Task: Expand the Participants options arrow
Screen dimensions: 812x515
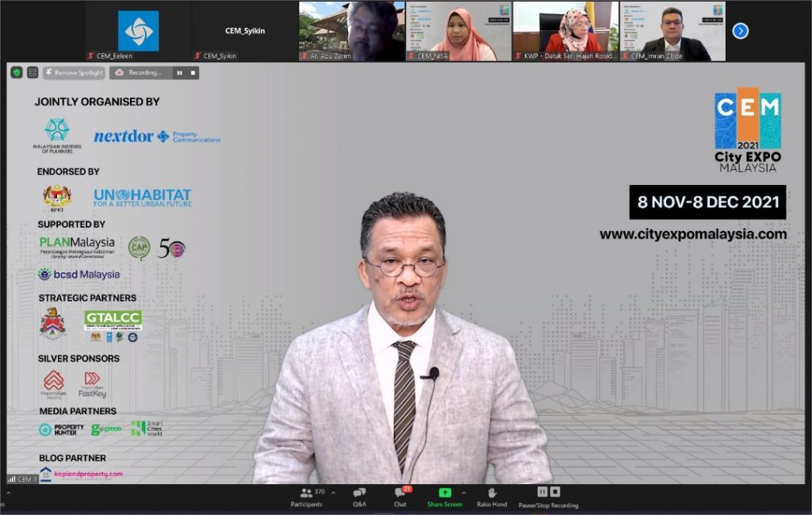Action: [332, 492]
